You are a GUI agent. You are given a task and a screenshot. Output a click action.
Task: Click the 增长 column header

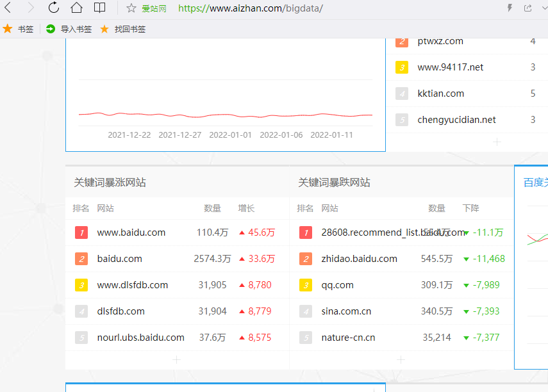[x=246, y=209]
